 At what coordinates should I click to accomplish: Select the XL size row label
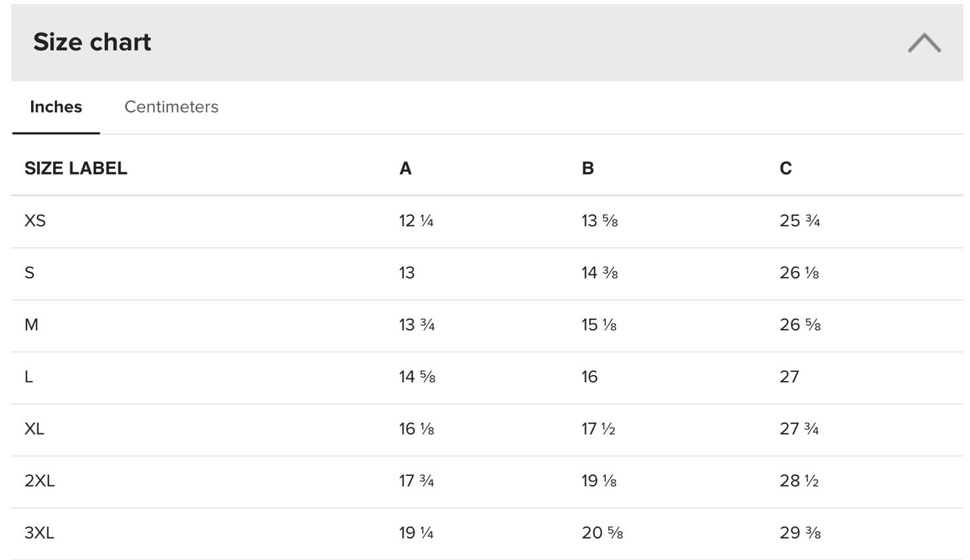[x=34, y=429]
